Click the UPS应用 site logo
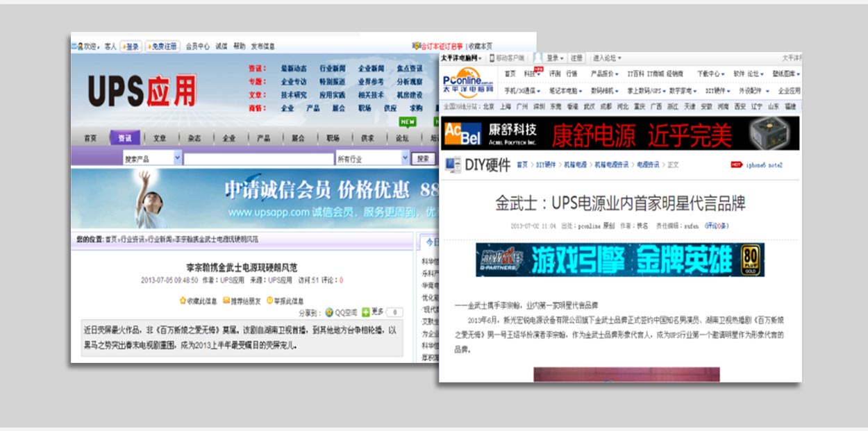The width and height of the screenshot is (868, 431). (142, 92)
